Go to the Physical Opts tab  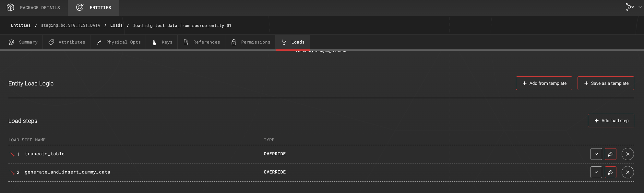click(x=118, y=42)
